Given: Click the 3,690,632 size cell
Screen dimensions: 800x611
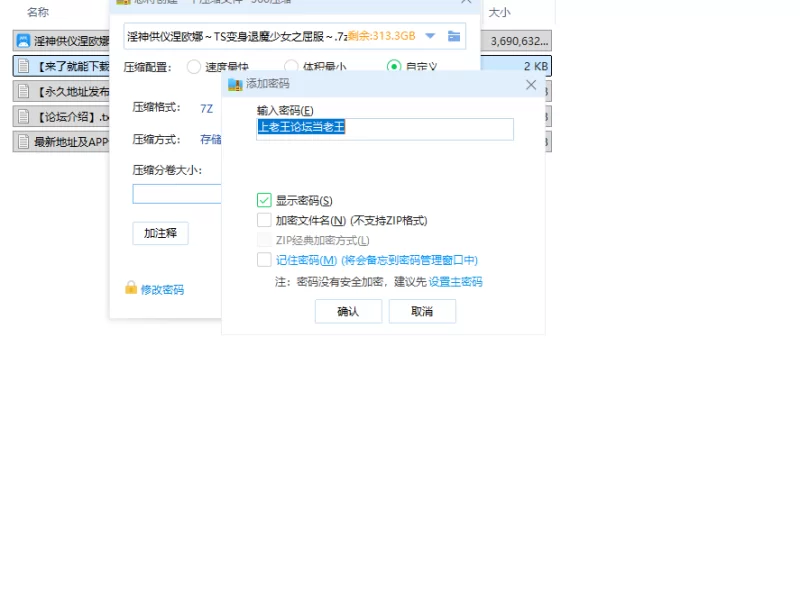Looking at the screenshot, I should 517,41.
